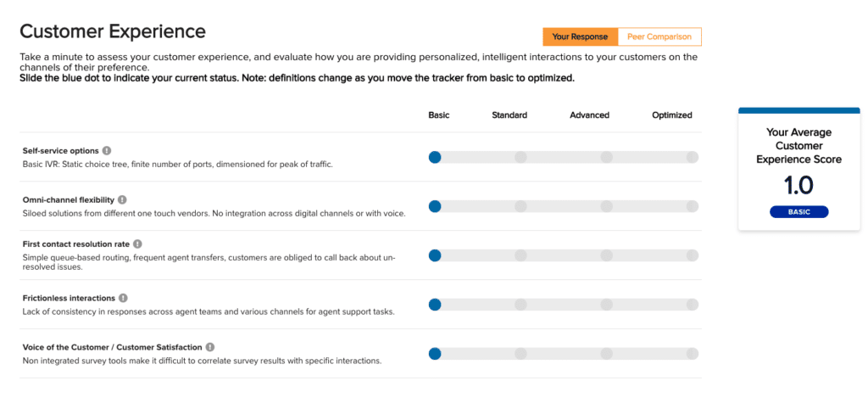Image resolution: width=868 pixels, height=420 pixels.
Task: Set Self-service options slider to Optimized
Action: click(692, 157)
